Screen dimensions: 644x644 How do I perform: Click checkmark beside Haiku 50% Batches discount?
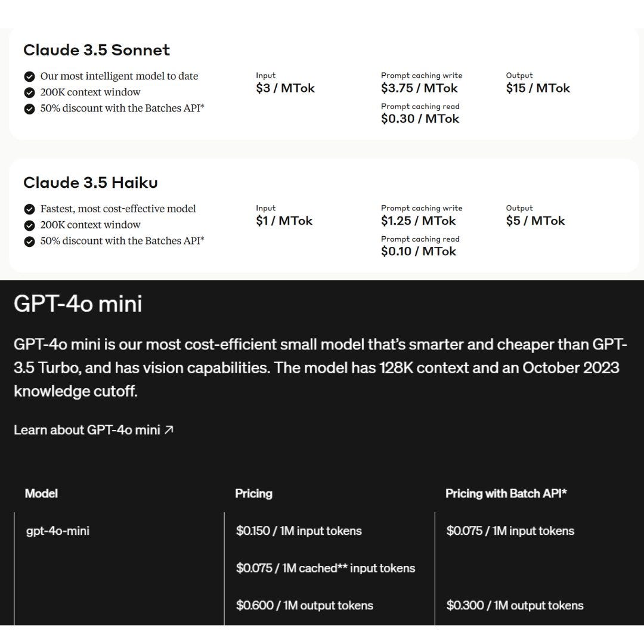pos(29,241)
